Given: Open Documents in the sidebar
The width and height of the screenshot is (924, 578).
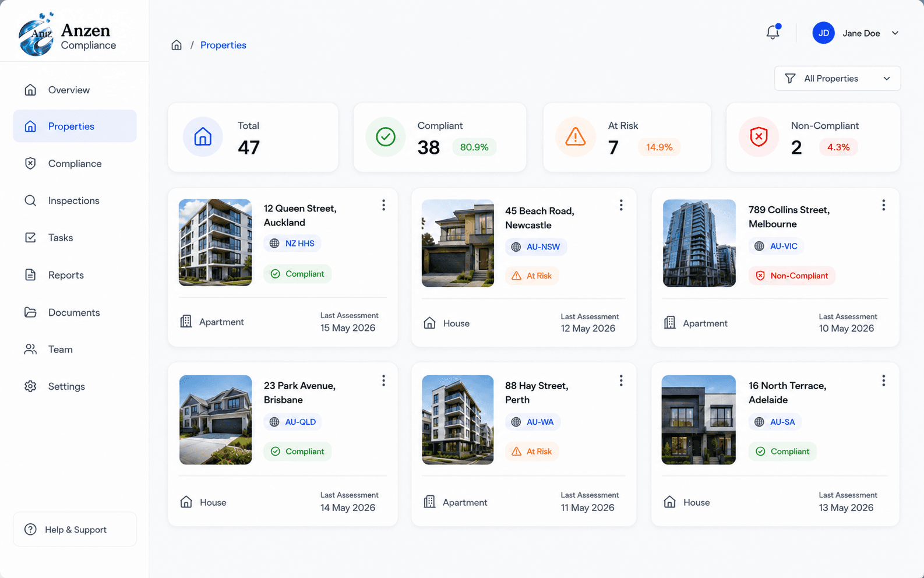Looking at the screenshot, I should (x=75, y=312).
